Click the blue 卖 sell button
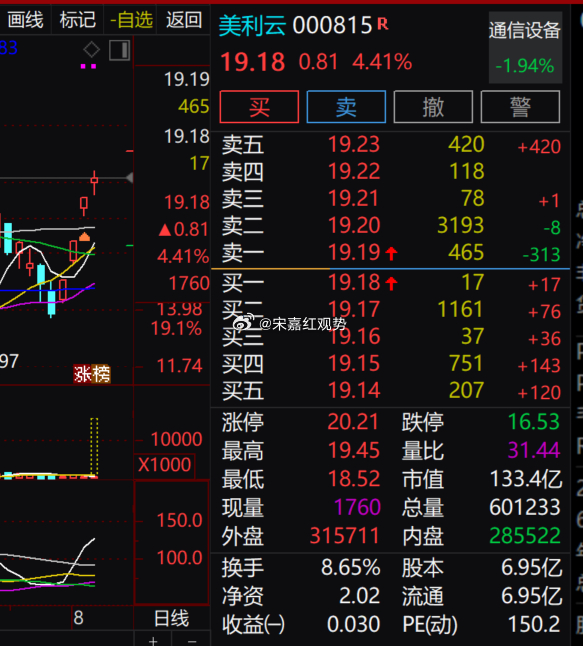 pos(346,107)
